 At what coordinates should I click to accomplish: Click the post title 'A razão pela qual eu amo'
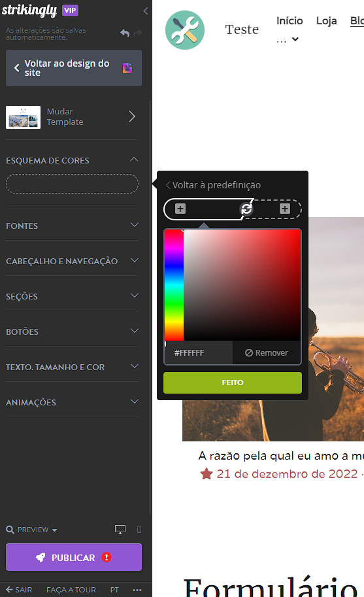click(x=281, y=456)
